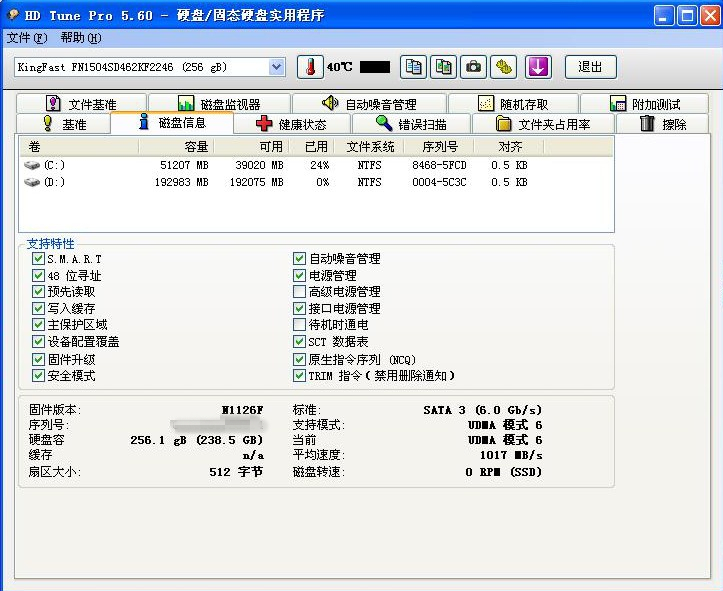Click the 192983 MB capacity cell
723x591 pixels.
click(181, 182)
